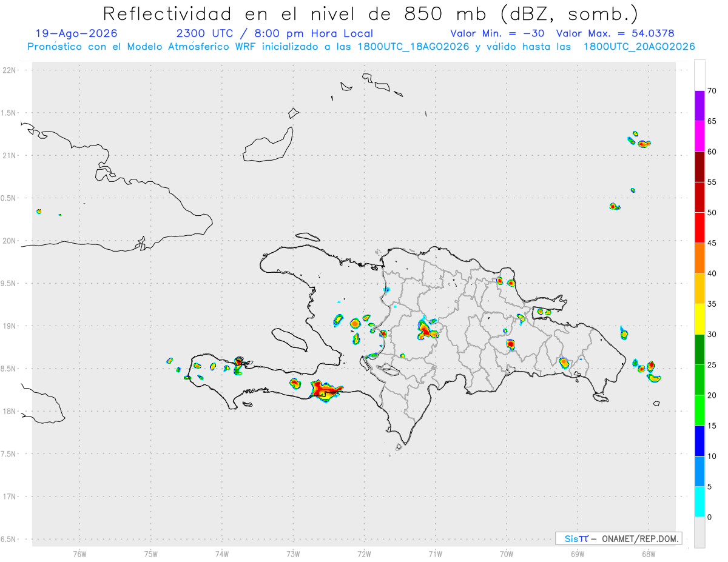The height and width of the screenshot is (562, 728).
Task: Select the orange 40-45 dBZ colorbar segment
Action: [699, 258]
